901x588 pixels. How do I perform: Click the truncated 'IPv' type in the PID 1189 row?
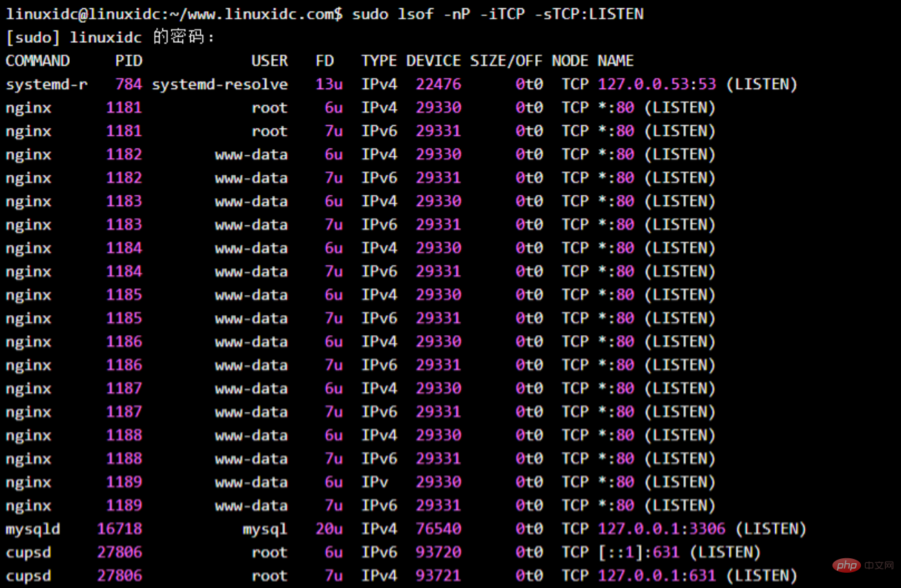375,482
